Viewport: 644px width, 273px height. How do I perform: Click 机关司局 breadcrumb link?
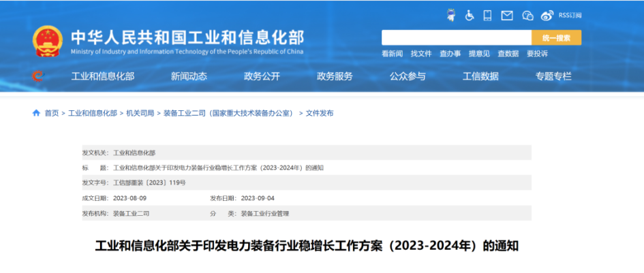pos(140,113)
